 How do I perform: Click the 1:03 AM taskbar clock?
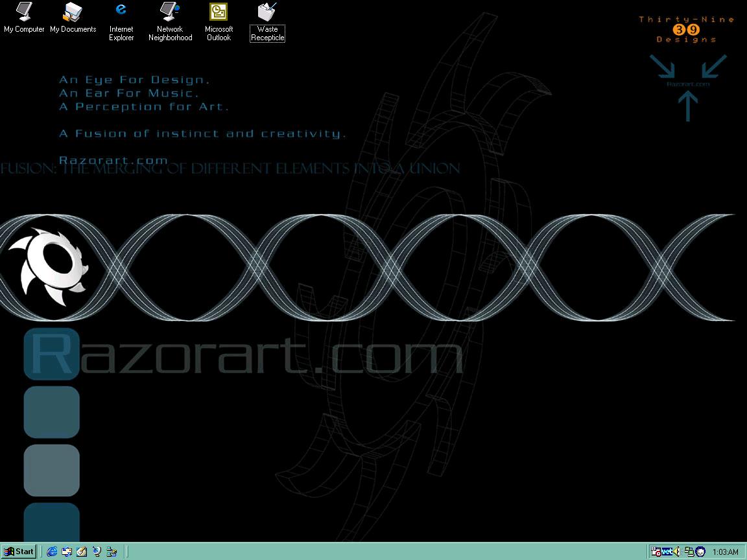point(725,552)
